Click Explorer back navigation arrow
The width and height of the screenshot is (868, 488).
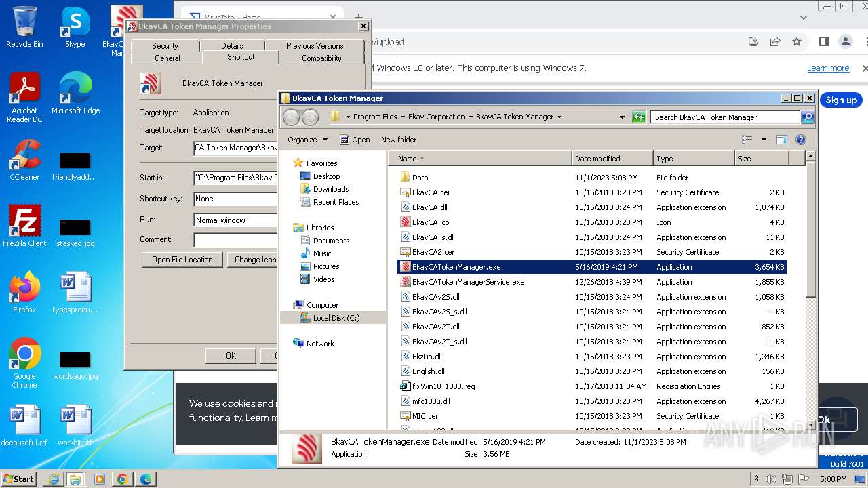click(x=291, y=117)
